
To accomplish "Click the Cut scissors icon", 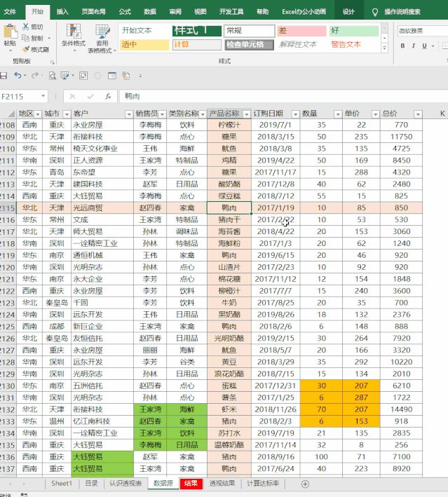I will coord(26,27).
